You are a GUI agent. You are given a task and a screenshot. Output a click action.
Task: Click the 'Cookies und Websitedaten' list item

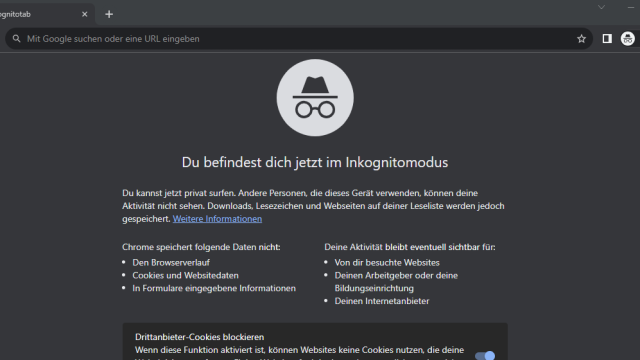click(185, 276)
